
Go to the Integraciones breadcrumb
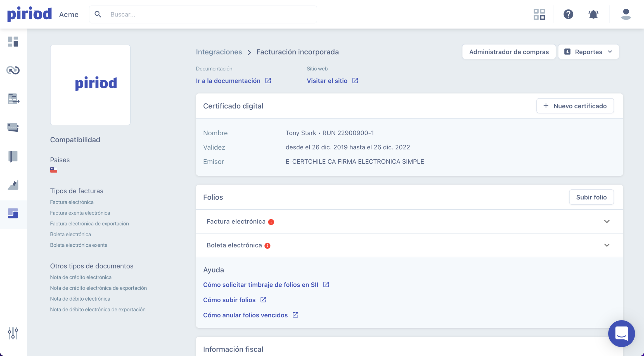[x=219, y=52]
